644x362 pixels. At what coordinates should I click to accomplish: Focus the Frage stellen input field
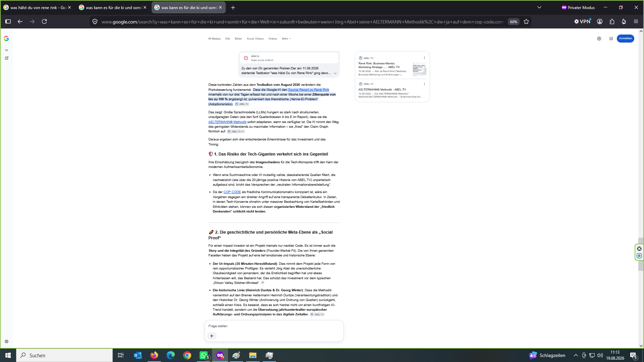click(274, 326)
